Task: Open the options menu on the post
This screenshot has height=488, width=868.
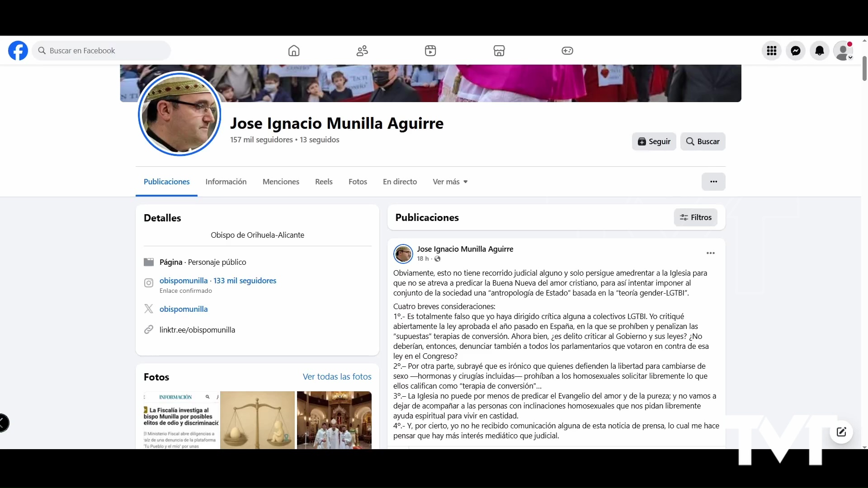Action: click(710, 253)
